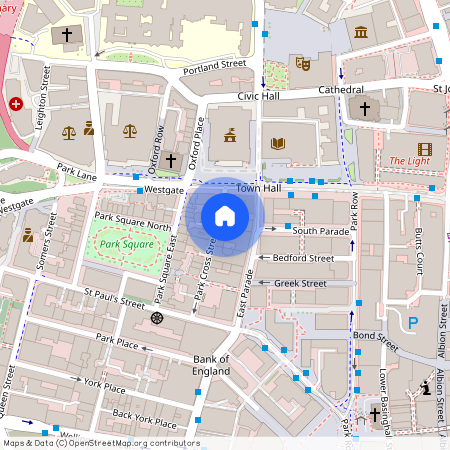This screenshot has height=450, width=450.
Task: Click the blue home location marker
Action: tap(225, 217)
